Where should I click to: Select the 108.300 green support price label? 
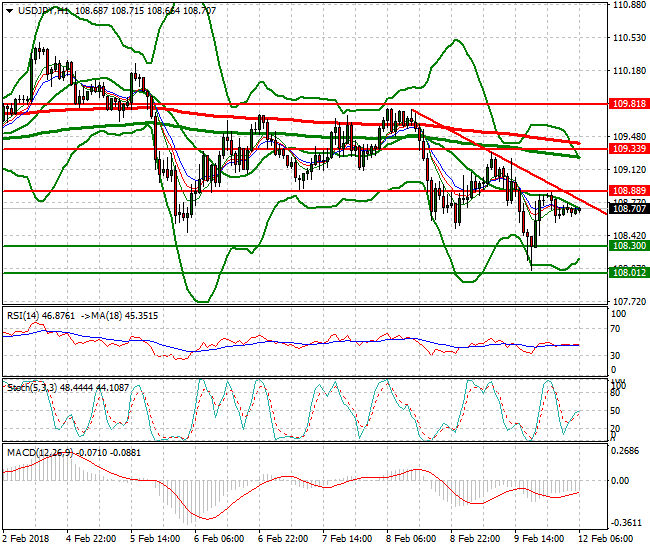(x=627, y=245)
